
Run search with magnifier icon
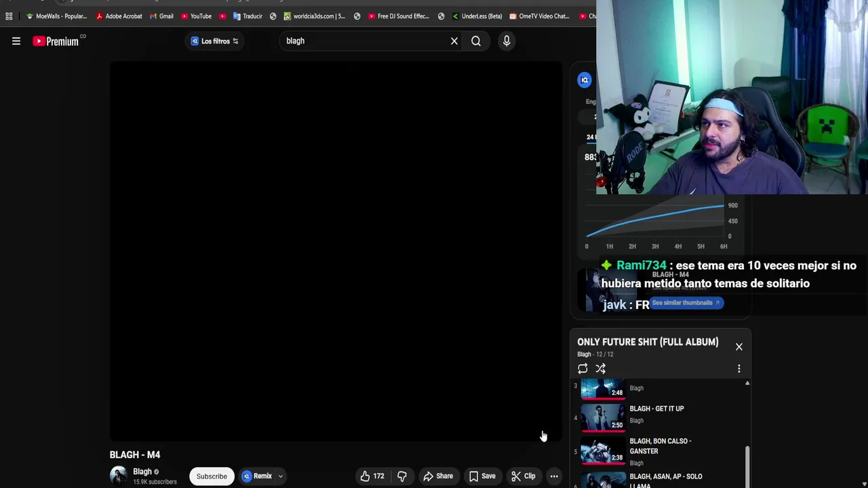[x=476, y=41]
